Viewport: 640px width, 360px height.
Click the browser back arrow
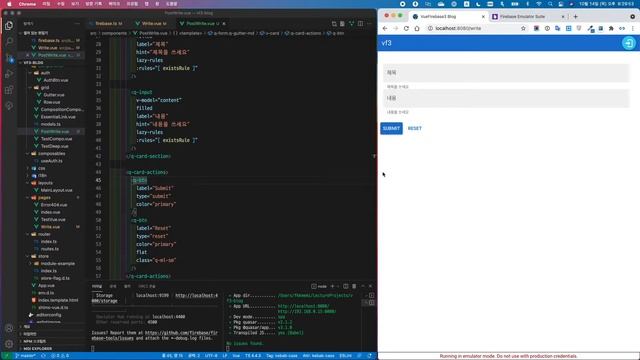[385, 28]
